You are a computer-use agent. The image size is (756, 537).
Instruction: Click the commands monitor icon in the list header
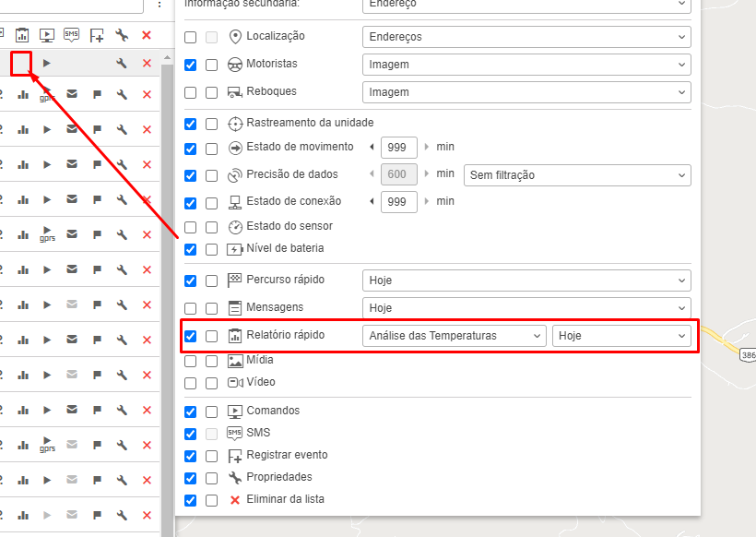coord(46,35)
